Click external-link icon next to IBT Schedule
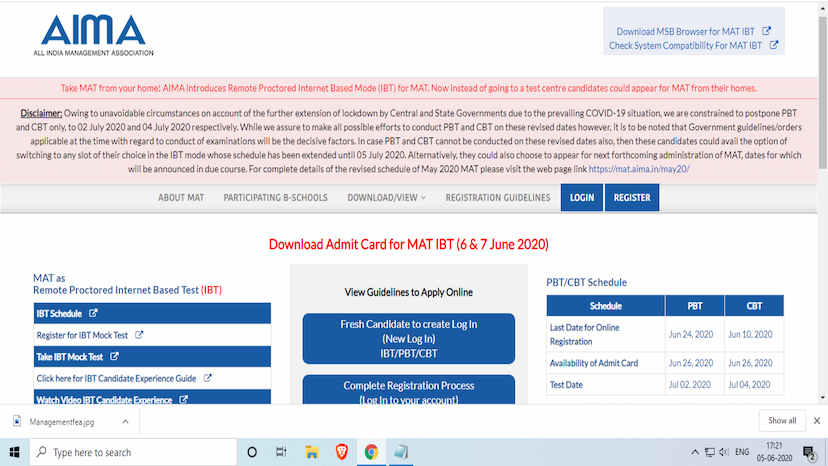The height and width of the screenshot is (466, 828). point(93,313)
